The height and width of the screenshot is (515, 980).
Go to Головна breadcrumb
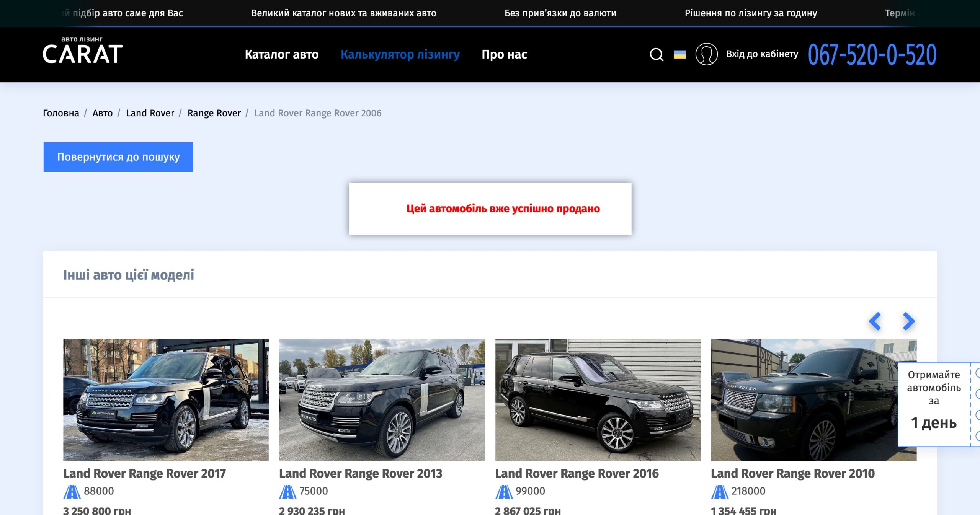[x=61, y=113]
